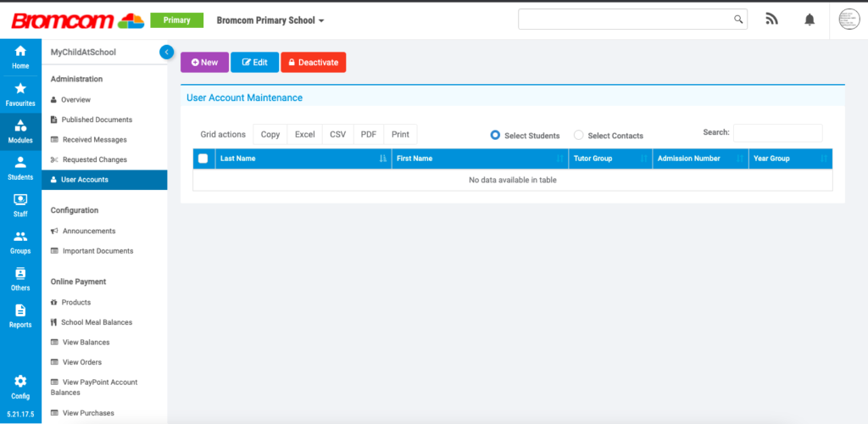Focus the table Search field
This screenshot has width=868, height=424.
pos(778,133)
